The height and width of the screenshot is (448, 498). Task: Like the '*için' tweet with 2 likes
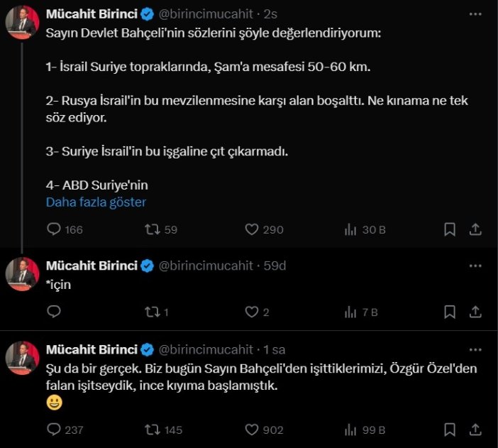[x=251, y=312]
